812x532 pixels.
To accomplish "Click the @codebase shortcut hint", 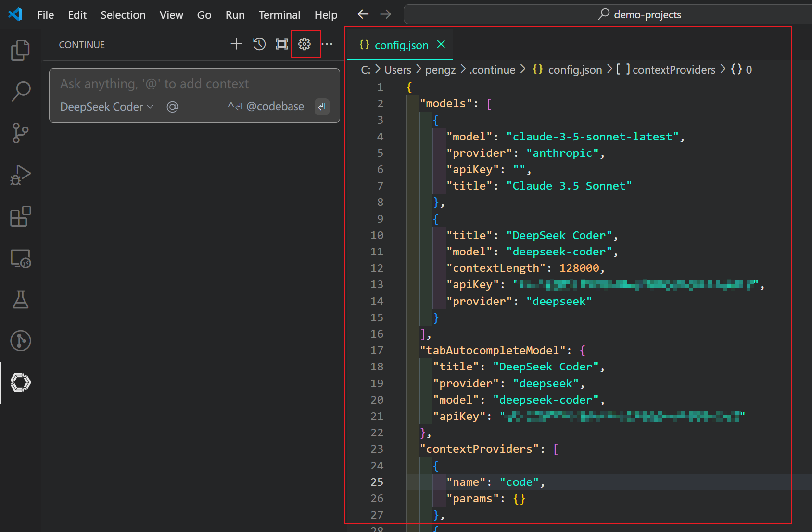I will [266, 106].
